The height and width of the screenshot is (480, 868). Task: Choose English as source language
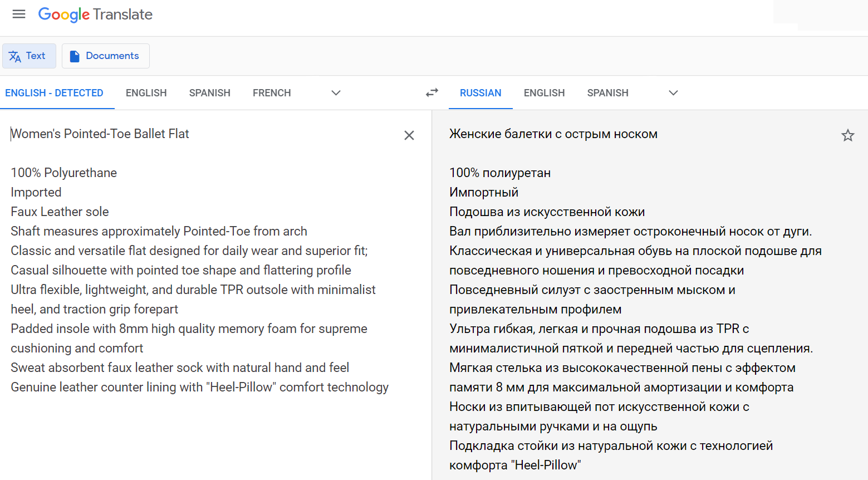(x=146, y=93)
